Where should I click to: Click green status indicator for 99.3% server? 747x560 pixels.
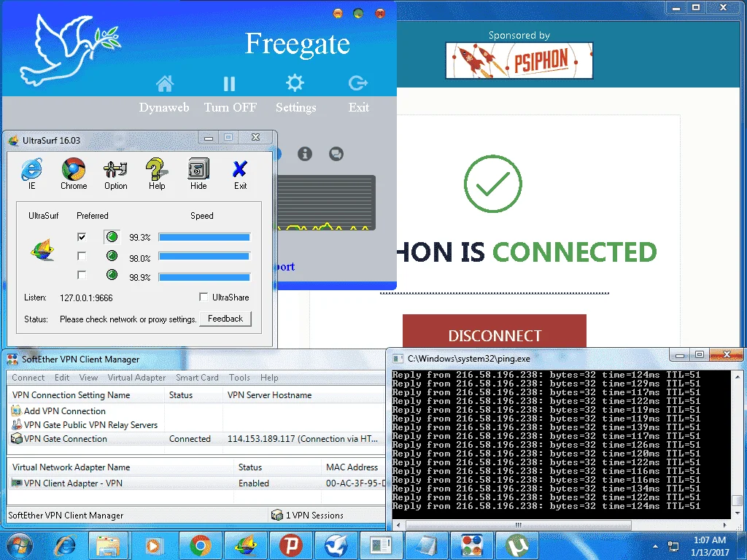(112, 237)
